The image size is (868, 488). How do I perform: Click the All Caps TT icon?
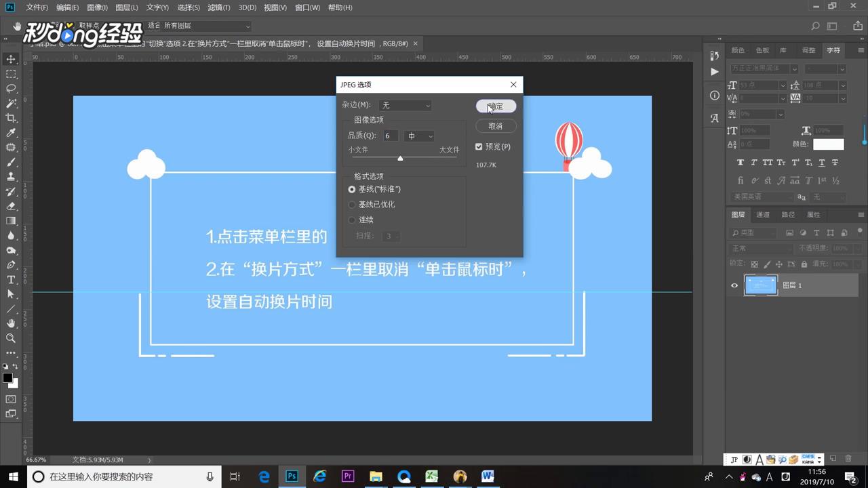pyautogui.click(x=768, y=163)
